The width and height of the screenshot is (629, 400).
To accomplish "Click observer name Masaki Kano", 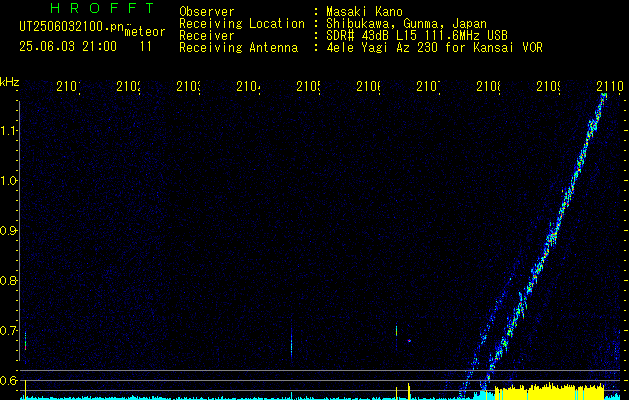I will [x=364, y=11].
